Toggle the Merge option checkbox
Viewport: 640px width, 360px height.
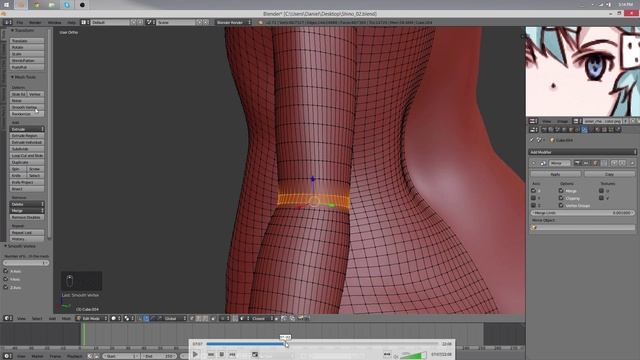click(561, 191)
